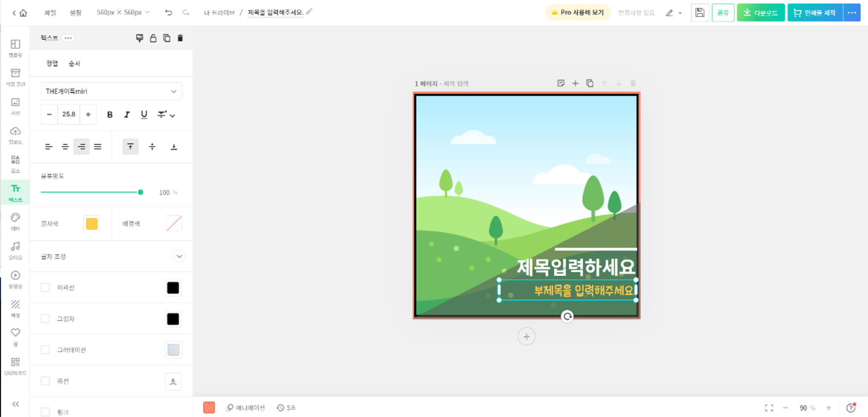Set vertical align to top
The image size is (868, 417).
(130, 147)
